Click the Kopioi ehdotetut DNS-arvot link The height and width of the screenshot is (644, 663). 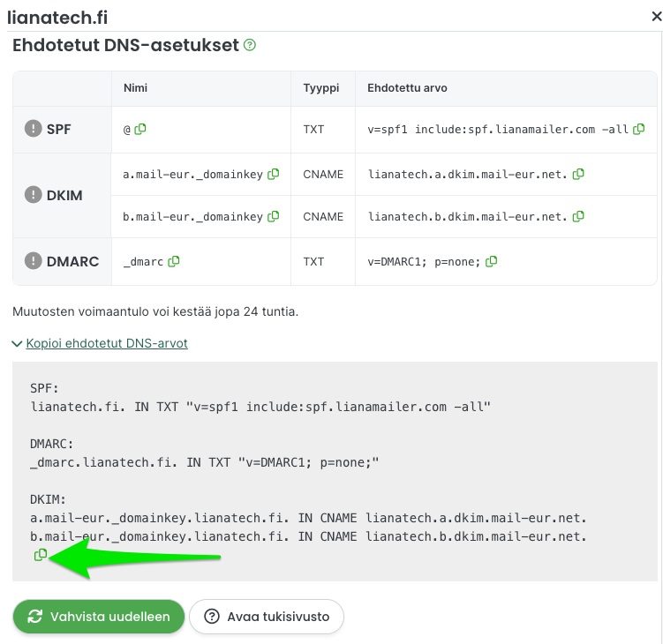107,343
